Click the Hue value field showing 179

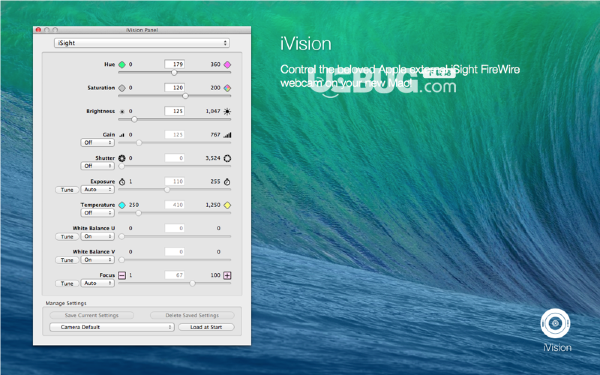[x=174, y=64]
